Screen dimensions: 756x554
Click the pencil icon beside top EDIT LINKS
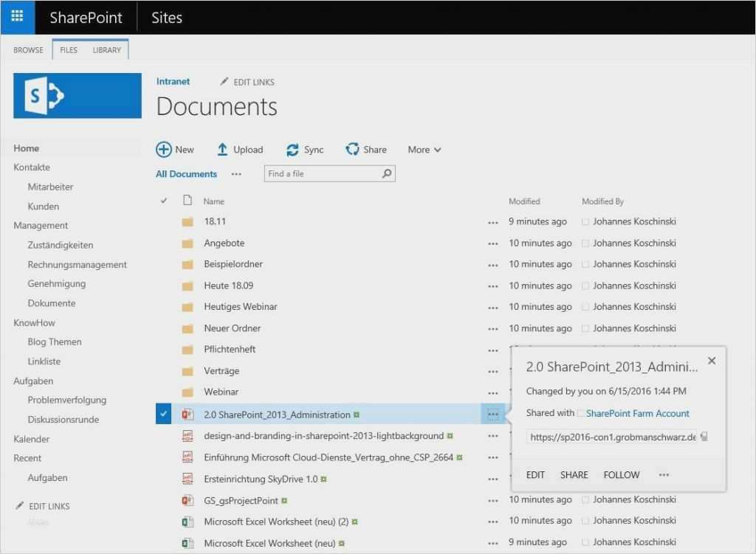(x=224, y=81)
